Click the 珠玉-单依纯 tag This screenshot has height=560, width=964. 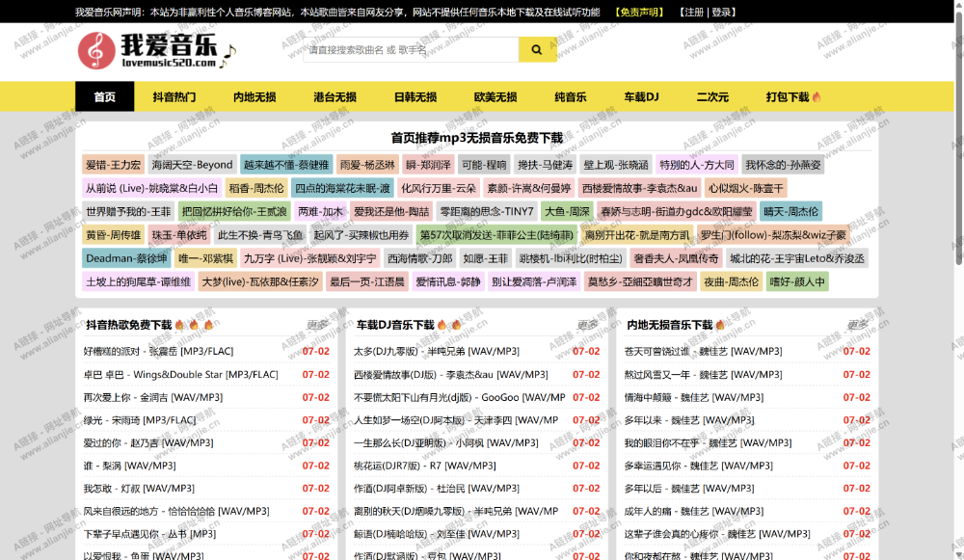179,235
